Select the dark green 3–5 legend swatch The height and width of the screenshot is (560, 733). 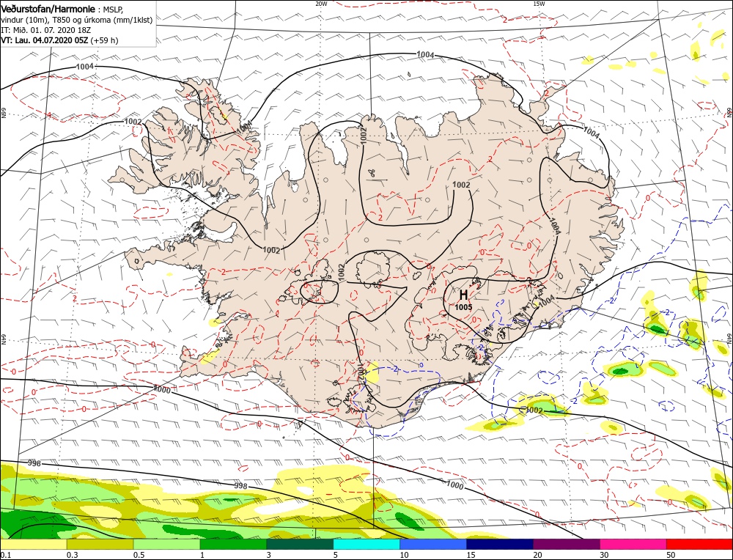(300, 544)
